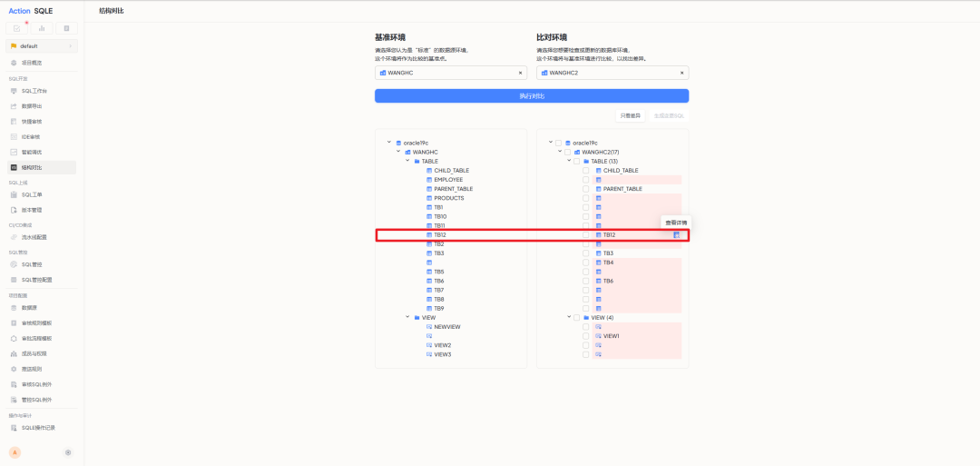Screen dimensions: 980x466
Task: Click database icon in 基准环境 field
Action: click(383, 73)
